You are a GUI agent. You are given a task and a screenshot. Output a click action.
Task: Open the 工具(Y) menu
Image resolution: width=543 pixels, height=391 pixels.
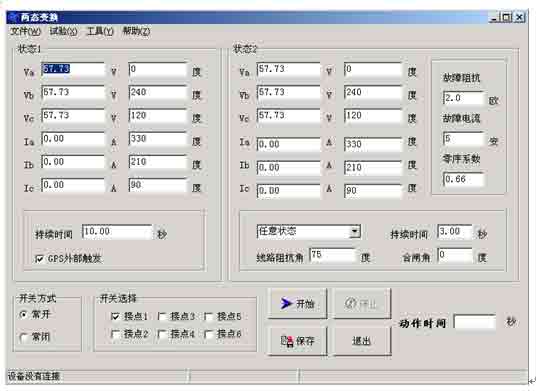tap(100, 32)
